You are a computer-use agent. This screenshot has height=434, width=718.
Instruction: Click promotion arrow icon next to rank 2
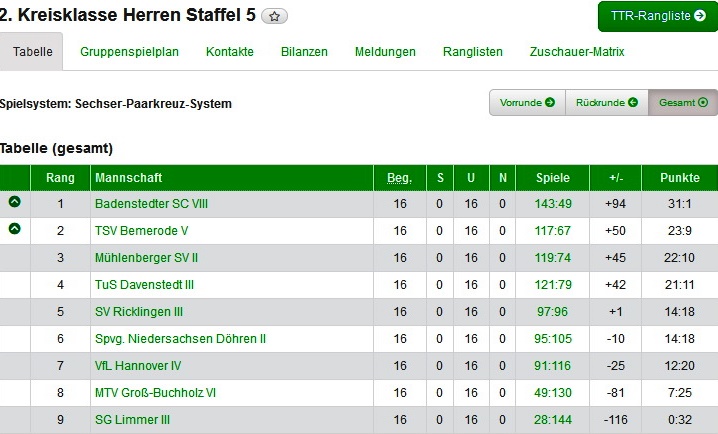coord(14,229)
